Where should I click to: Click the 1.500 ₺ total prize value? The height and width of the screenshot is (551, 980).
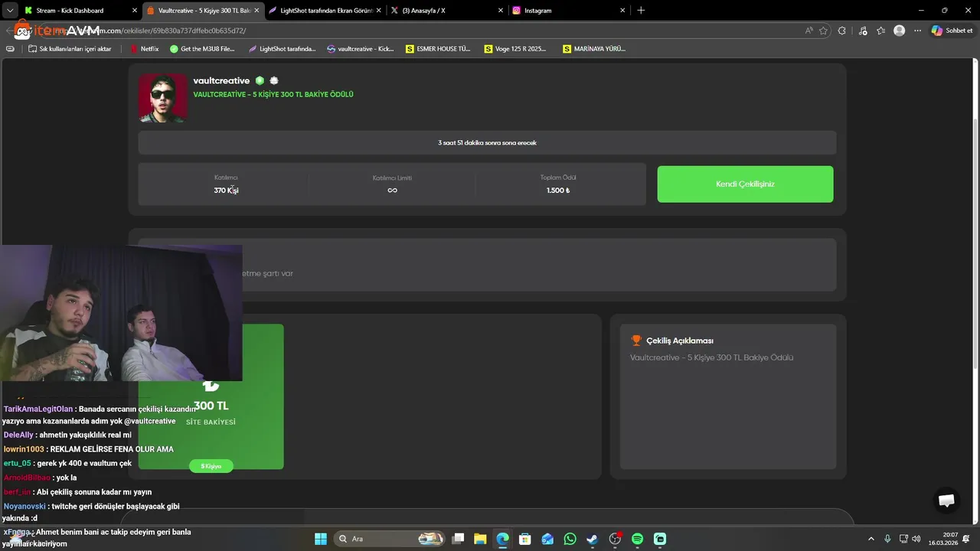click(558, 191)
